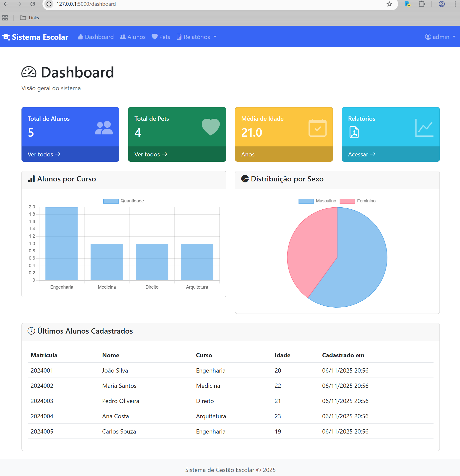The width and height of the screenshot is (460, 476).
Task: Click the heart icon in Total de Pets card
Action: point(211,127)
